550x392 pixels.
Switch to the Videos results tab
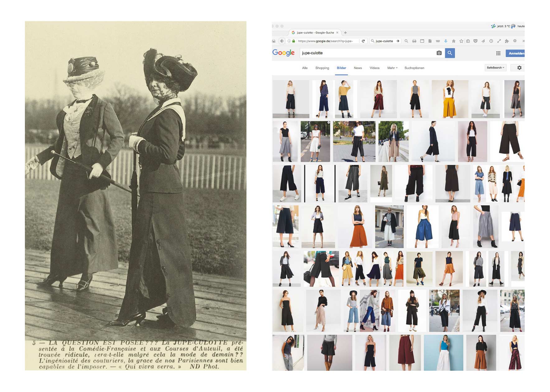[x=374, y=68]
